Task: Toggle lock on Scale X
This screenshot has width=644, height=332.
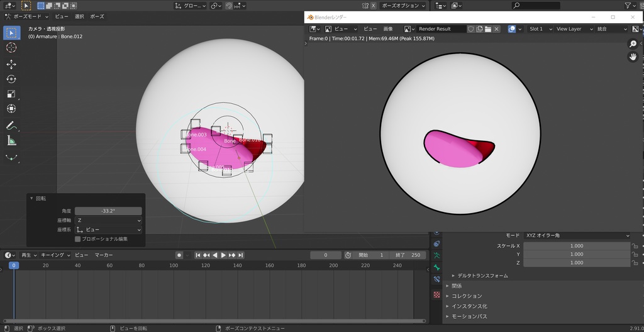Action: (x=635, y=246)
